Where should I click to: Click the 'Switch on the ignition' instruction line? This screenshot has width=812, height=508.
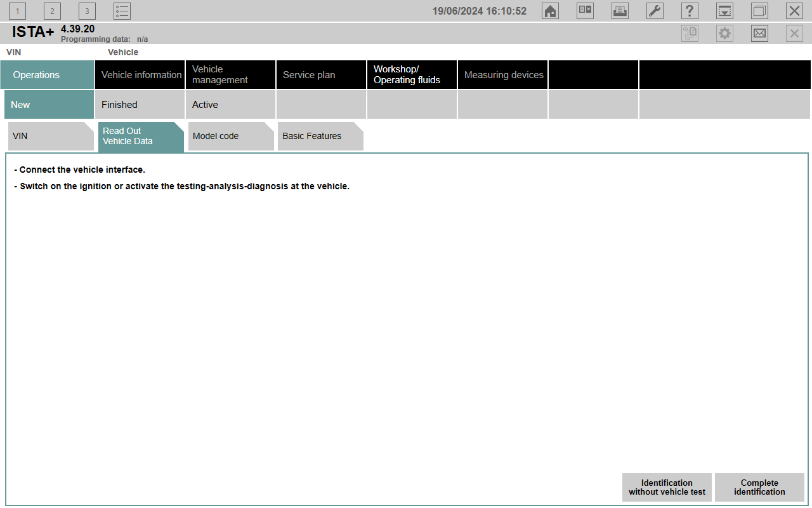(x=181, y=187)
